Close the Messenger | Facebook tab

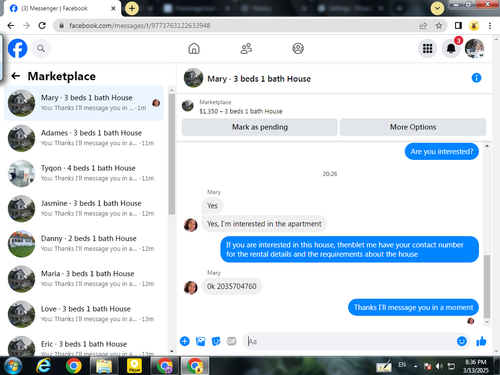click(x=113, y=8)
